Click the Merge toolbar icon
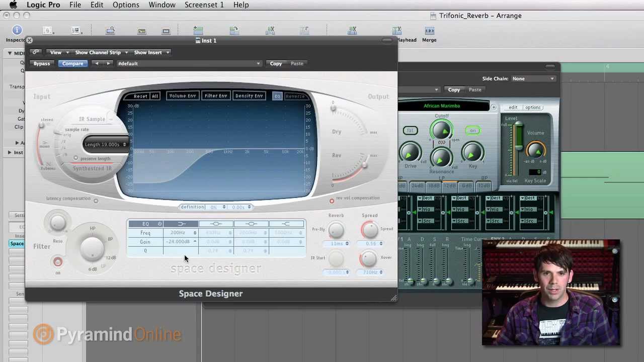 [x=429, y=31]
